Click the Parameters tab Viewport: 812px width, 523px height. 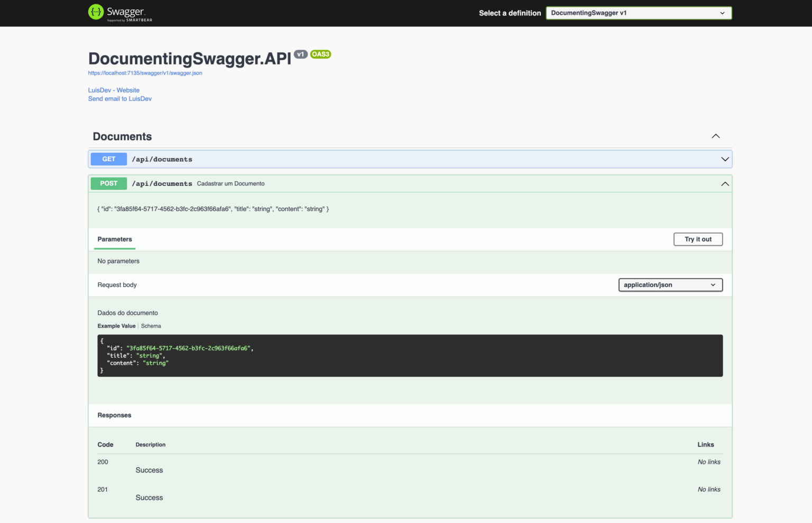(x=114, y=239)
